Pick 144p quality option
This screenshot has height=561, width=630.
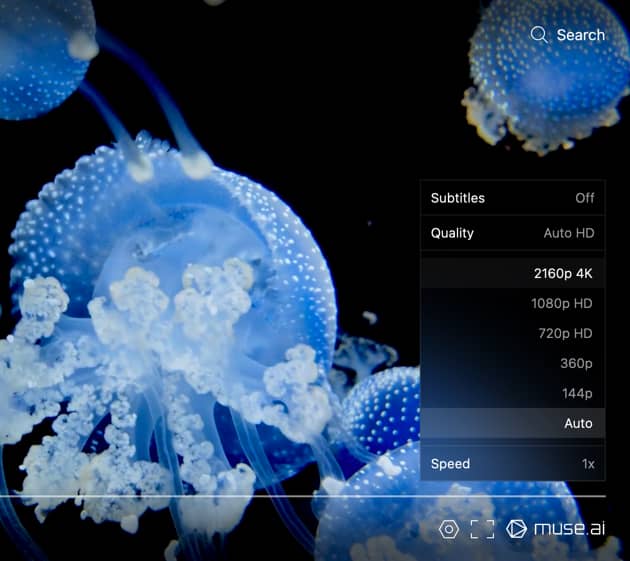[513, 393]
